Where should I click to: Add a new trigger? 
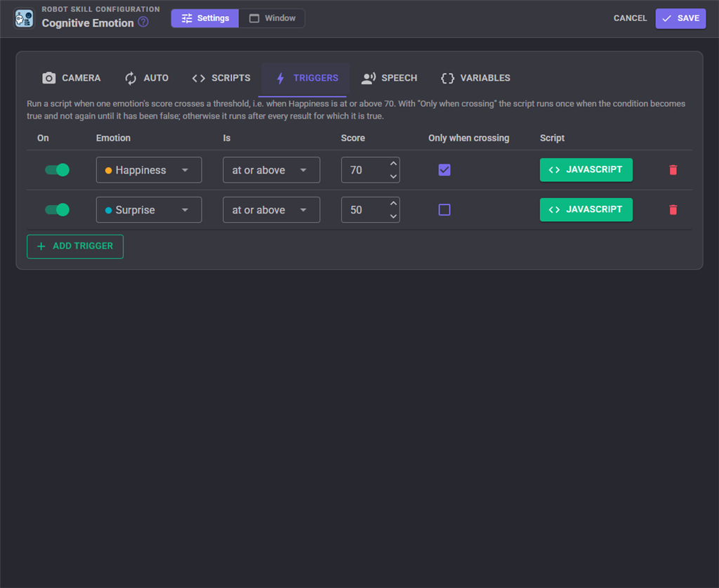pyautogui.click(x=75, y=247)
